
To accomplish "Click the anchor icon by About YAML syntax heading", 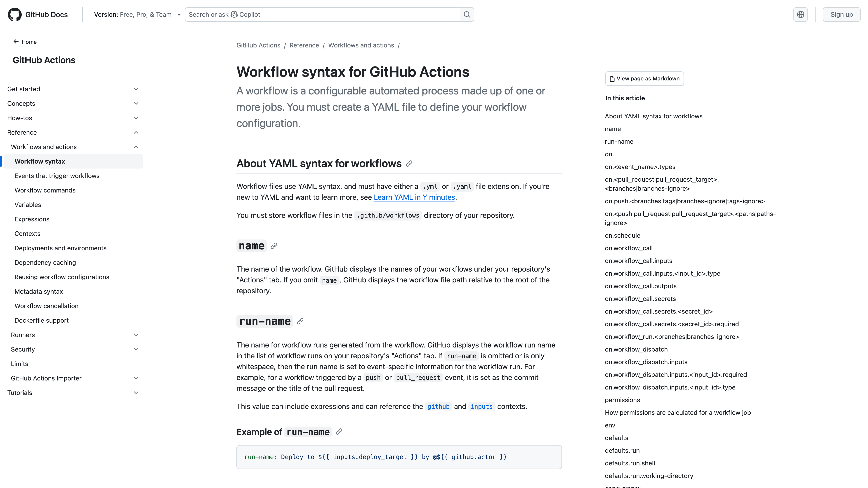I will (409, 164).
